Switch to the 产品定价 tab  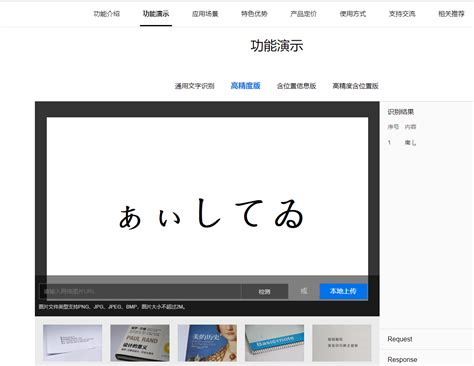[x=303, y=14]
